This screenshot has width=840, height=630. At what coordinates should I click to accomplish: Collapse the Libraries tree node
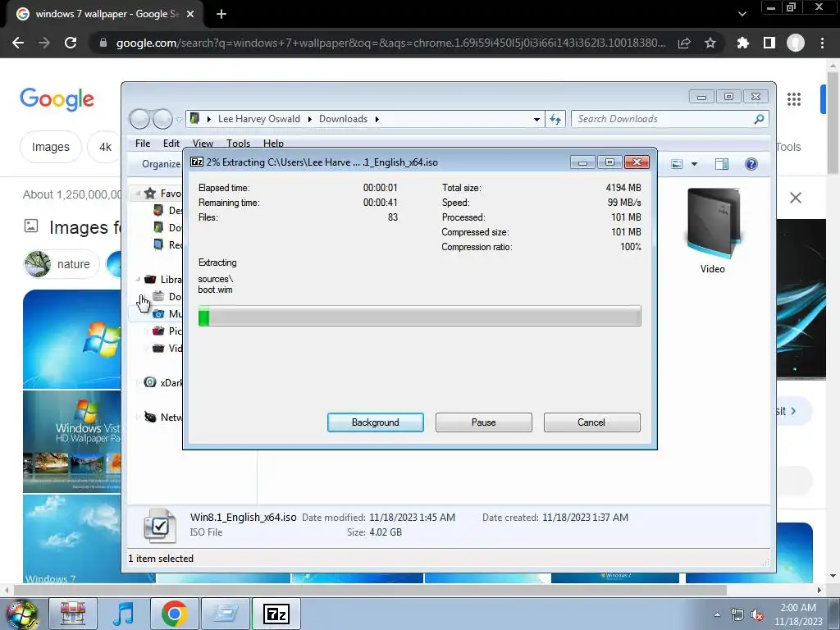pyautogui.click(x=138, y=279)
